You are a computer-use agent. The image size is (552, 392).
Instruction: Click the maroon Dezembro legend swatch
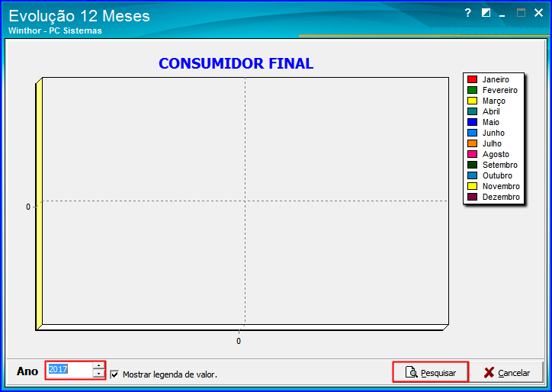click(x=472, y=197)
